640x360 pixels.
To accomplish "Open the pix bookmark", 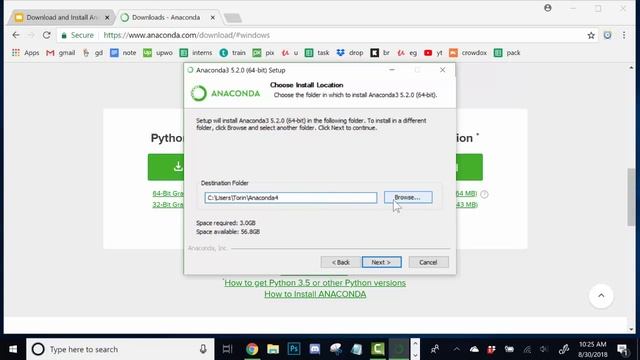I will 263,53.
